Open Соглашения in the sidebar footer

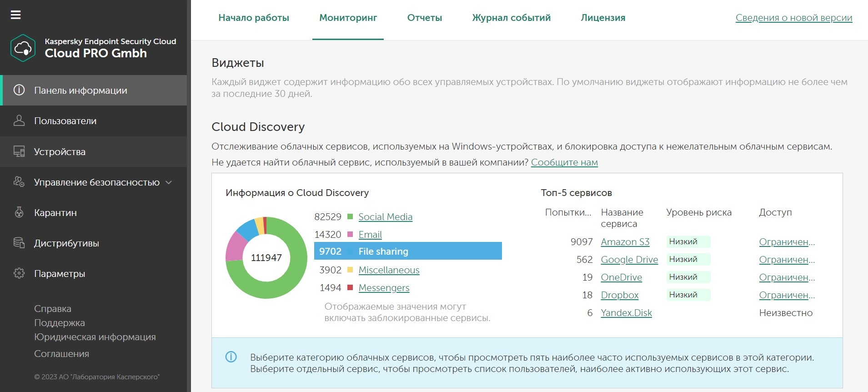pyautogui.click(x=61, y=354)
